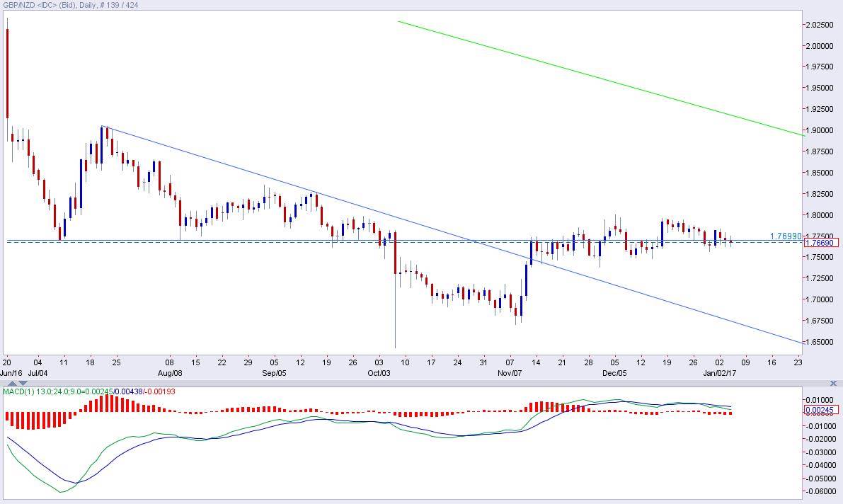Click the 1.90000 price axis label
Image resolution: width=843 pixels, height=504 pixels.
pos(820,130)
